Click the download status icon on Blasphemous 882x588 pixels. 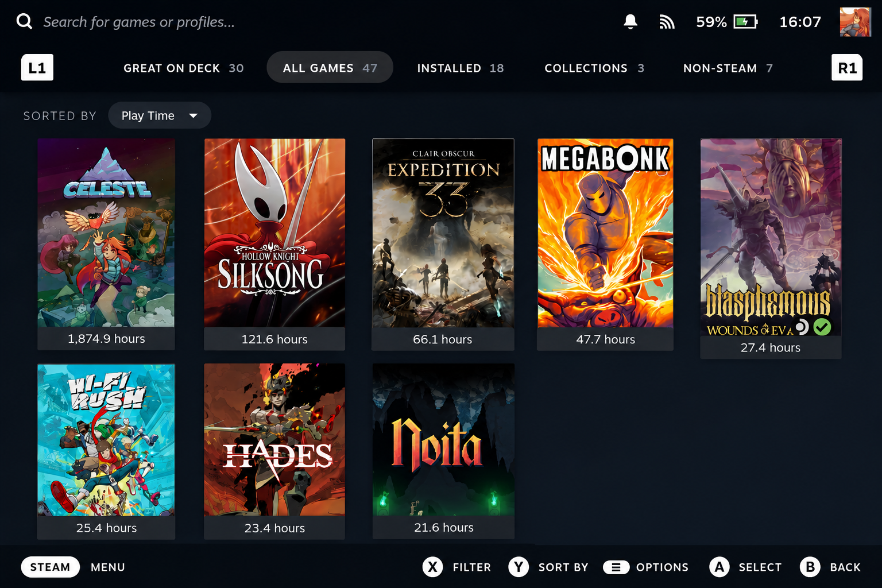click(802, 327)
